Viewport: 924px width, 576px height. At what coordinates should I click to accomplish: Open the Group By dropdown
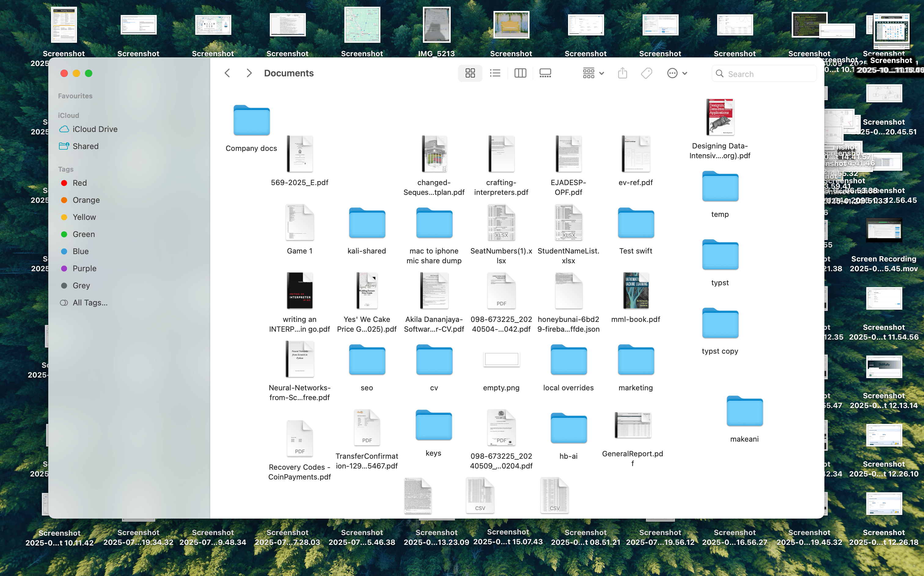[x=593, y=73]
